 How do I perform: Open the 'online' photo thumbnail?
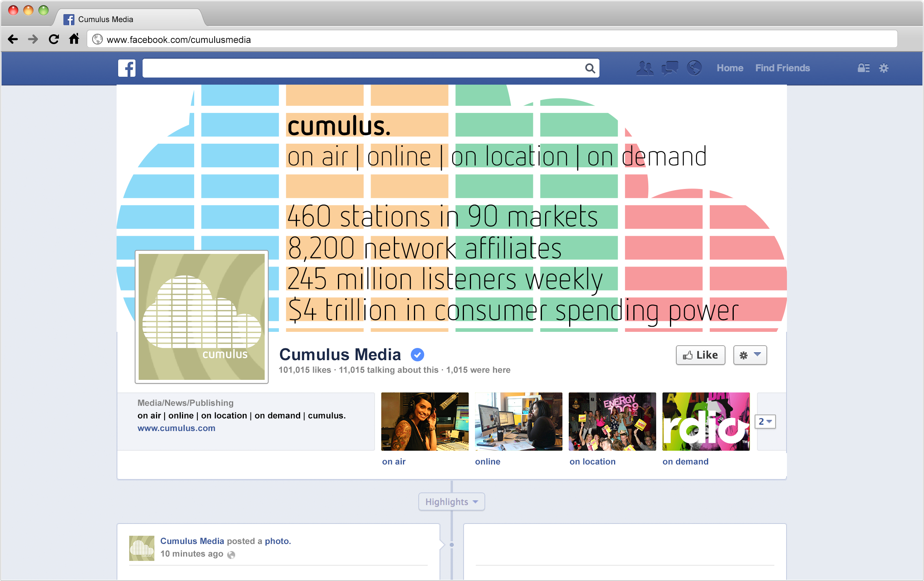click(x=519, y=422)
